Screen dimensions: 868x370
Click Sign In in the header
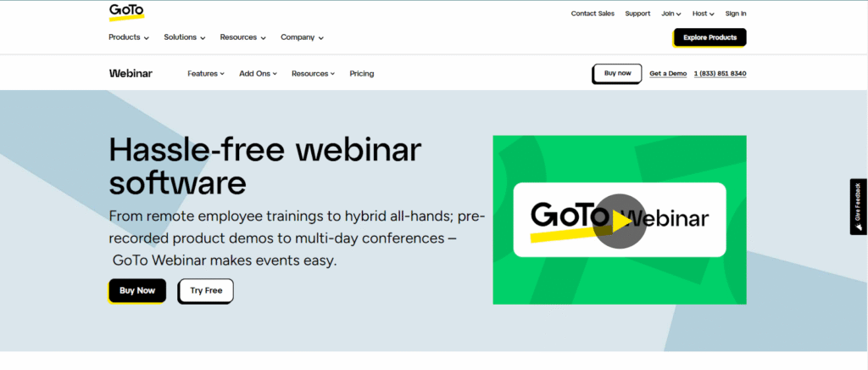coord(736,14)
